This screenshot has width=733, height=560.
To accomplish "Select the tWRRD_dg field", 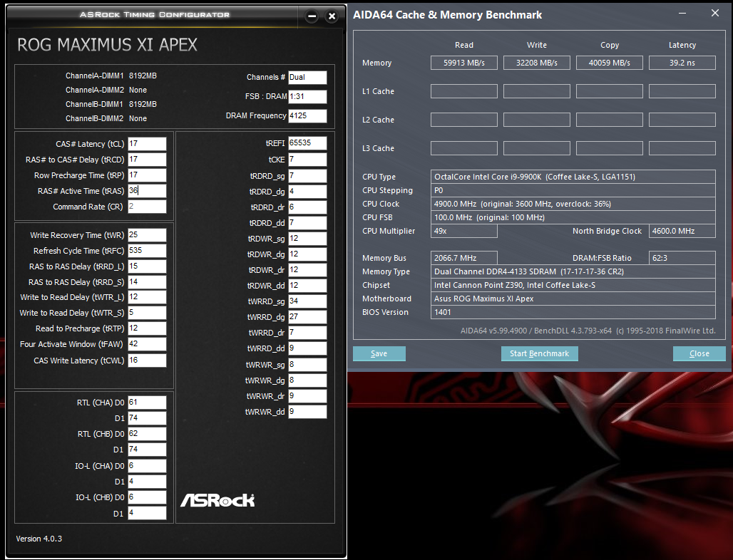I will [307, 317].
